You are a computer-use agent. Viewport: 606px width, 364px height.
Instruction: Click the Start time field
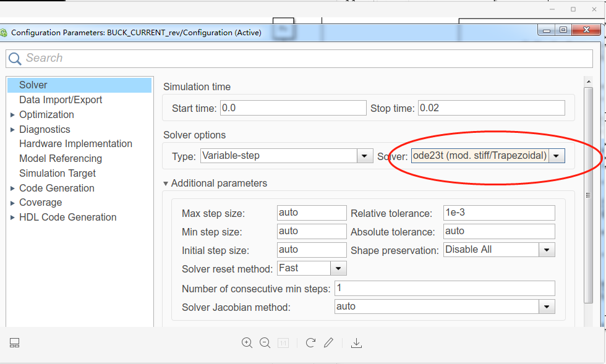point(293,108)
